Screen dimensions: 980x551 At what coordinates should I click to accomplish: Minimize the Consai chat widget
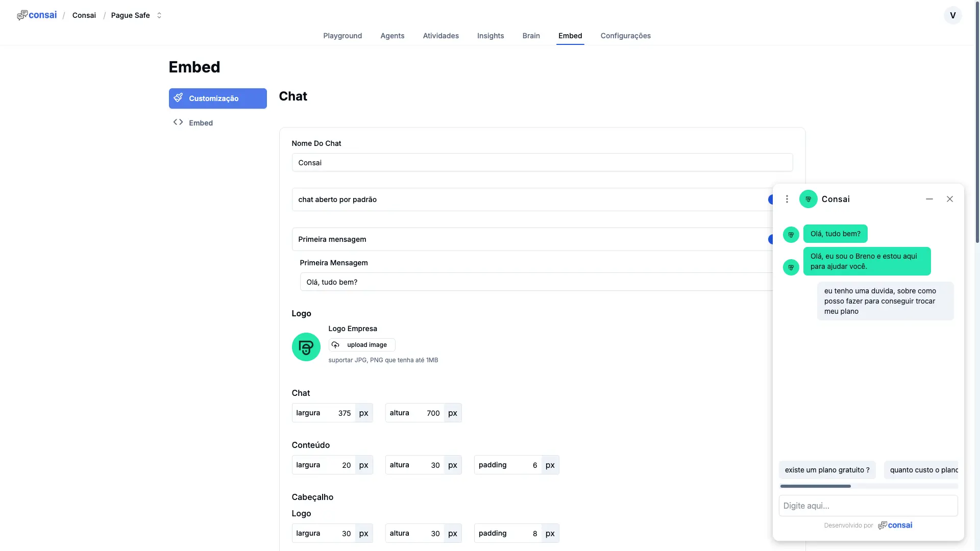point(929,199)
